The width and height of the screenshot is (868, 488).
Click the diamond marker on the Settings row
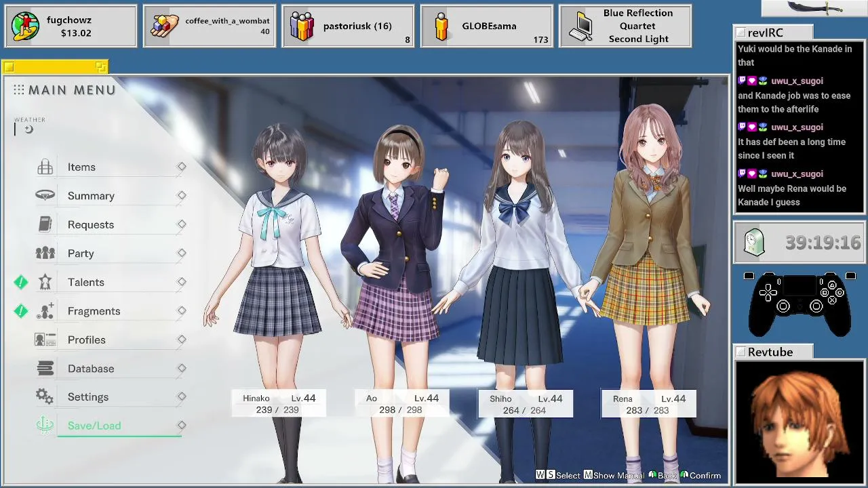[x=182, y=396]
